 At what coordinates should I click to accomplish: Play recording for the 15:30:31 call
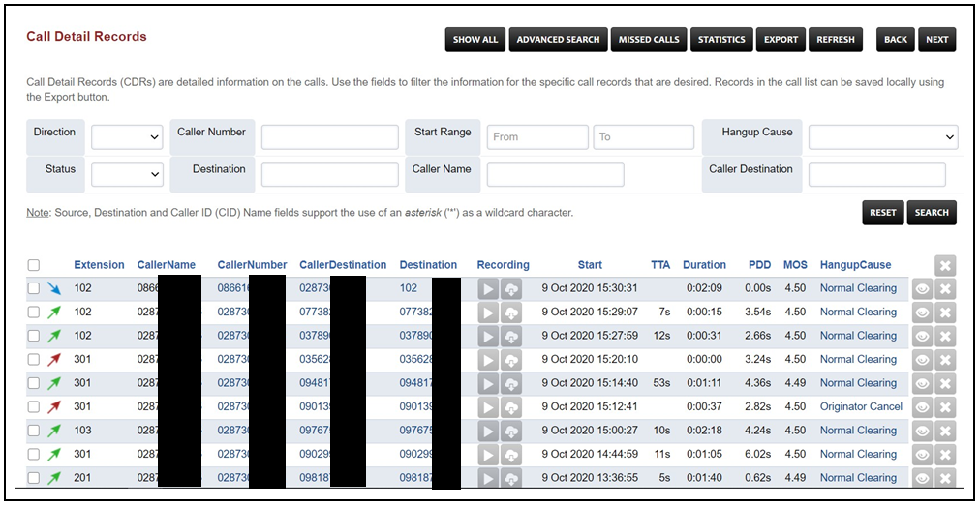tap(488, 288)
